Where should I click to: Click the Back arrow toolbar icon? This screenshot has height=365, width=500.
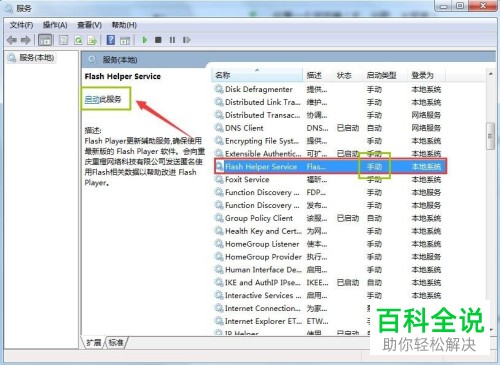(x=12, y=40)
